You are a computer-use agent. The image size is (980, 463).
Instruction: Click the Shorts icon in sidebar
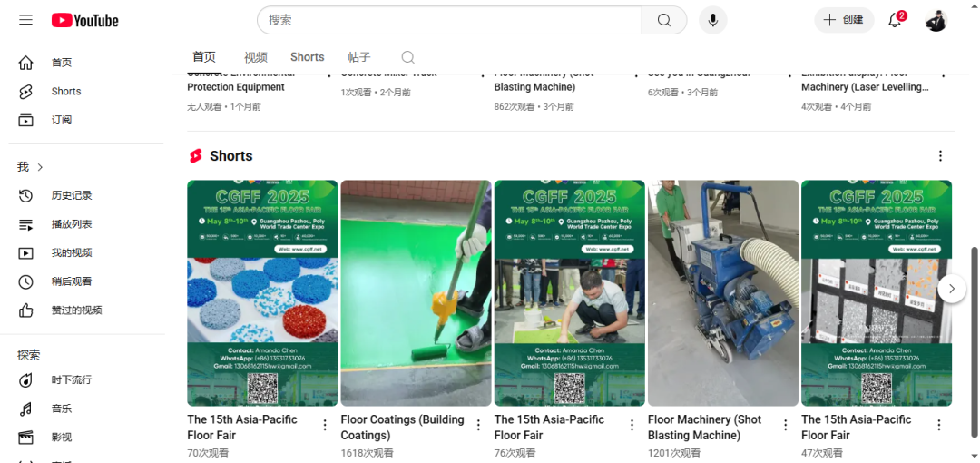coord(25,92)
